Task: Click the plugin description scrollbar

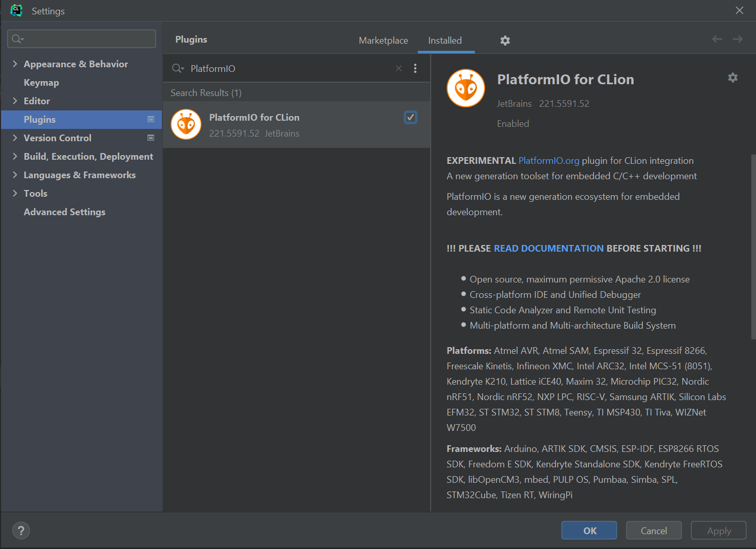Action: pyautogui.click(x=753, y=247)
